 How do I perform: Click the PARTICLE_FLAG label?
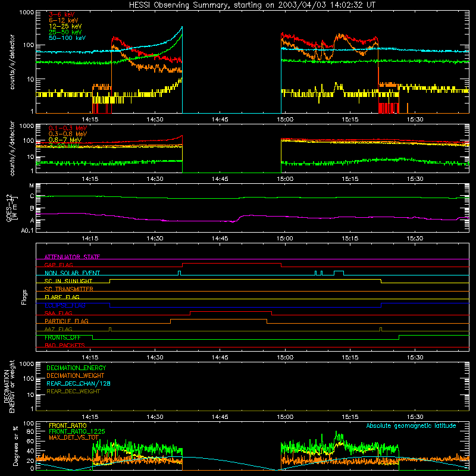[67, 321]
